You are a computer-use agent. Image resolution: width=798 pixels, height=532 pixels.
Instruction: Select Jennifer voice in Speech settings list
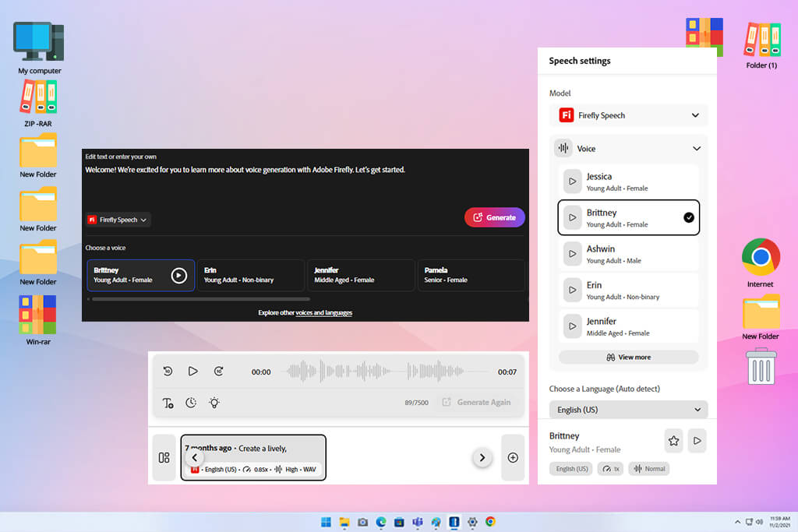tap(629, 326)
